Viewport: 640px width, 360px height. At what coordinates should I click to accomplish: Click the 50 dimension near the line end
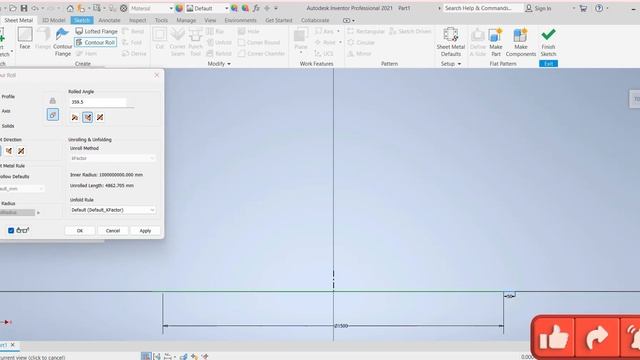click(x=509, y=296)
